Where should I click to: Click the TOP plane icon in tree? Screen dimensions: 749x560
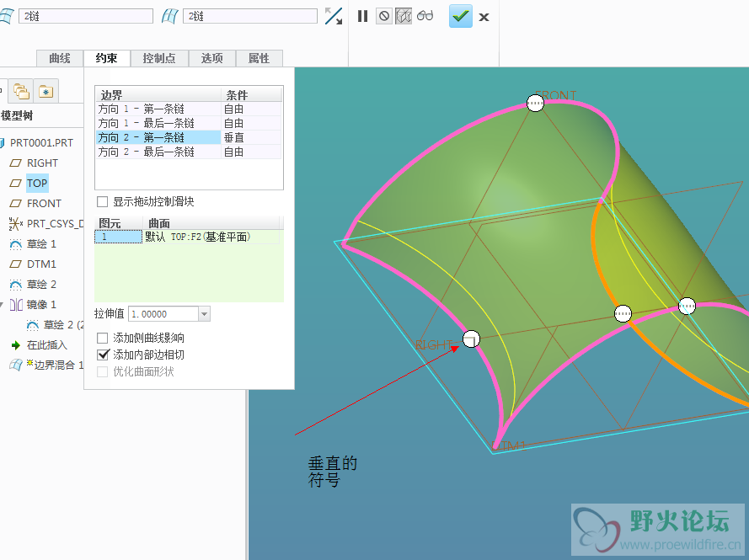16,184
